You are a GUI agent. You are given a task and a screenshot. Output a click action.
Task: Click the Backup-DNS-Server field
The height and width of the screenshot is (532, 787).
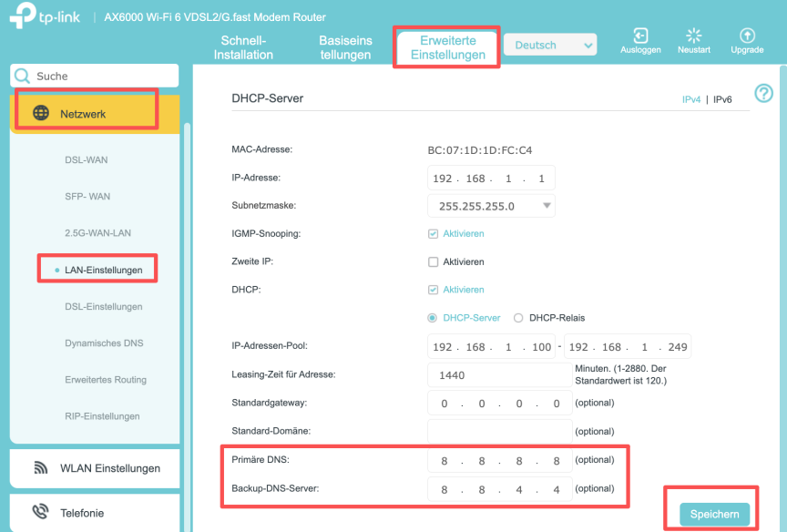pyautogui.click(x=499, y=489)
